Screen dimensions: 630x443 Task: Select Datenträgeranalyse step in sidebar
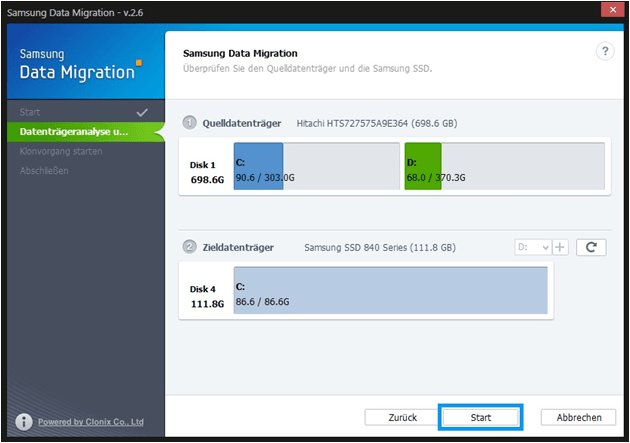pyautogui.click(x=74, y=131)
